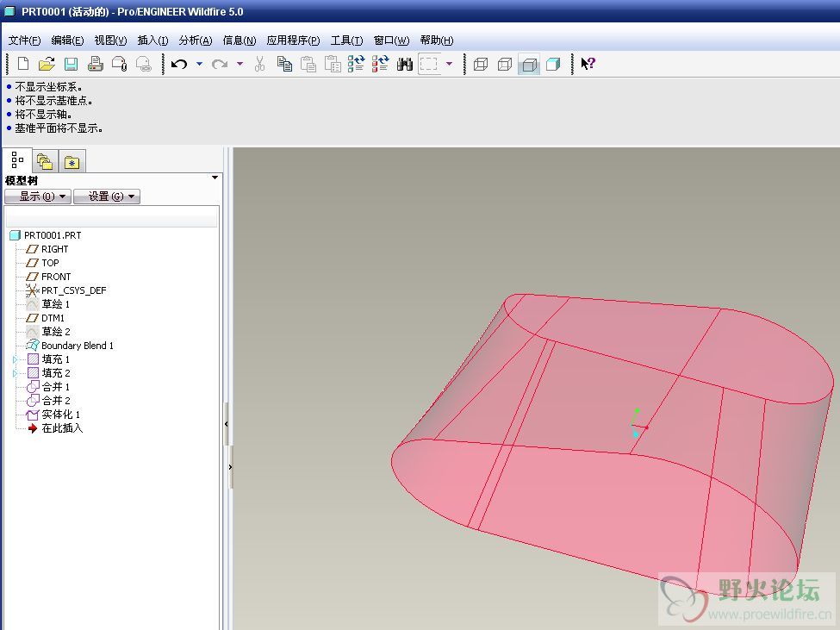Viewport: 840px width, 630px height.
Task: Click the Cut scissors icon
Action: point(260,64)
